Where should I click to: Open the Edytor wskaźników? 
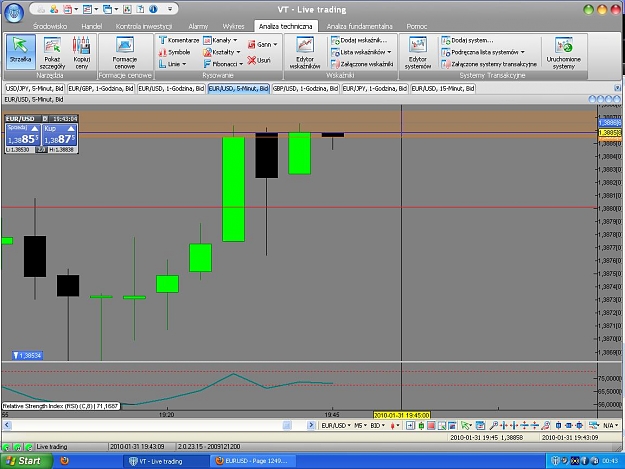(305, 52)
